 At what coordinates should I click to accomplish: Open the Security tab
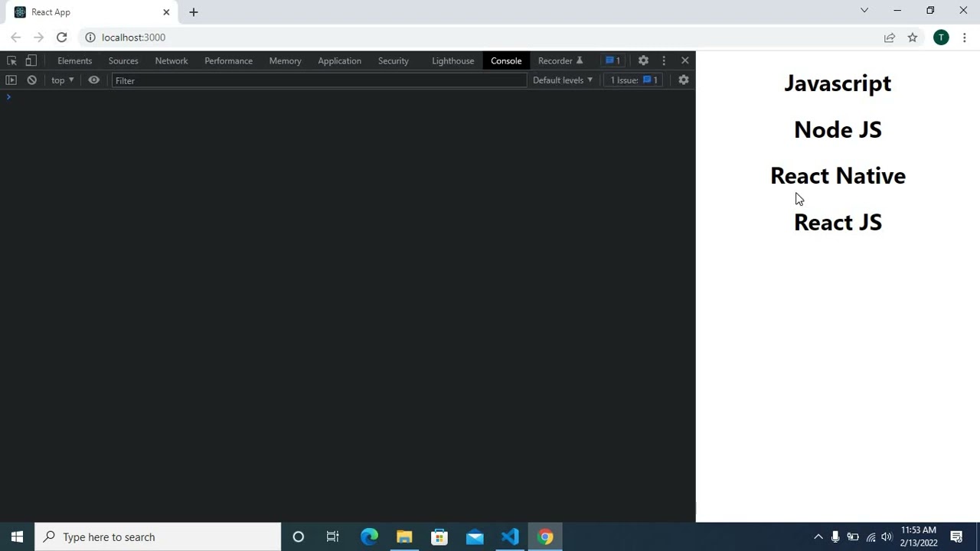393,60
